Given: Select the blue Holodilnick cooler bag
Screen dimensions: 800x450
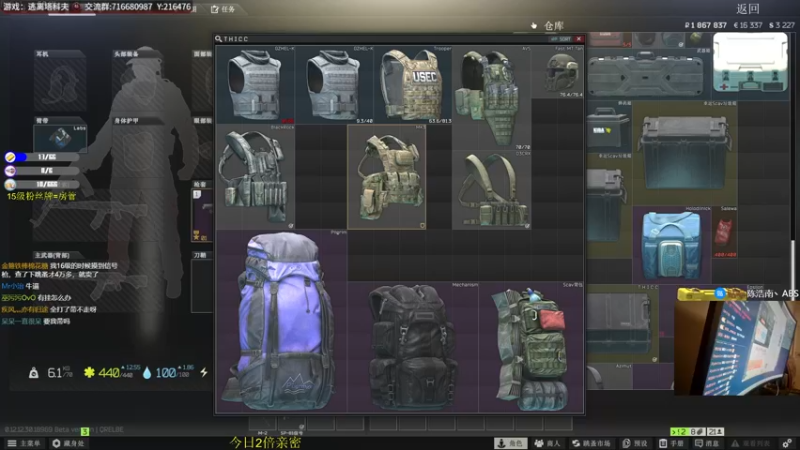Looking at the screenshot, I should (671, 246).
